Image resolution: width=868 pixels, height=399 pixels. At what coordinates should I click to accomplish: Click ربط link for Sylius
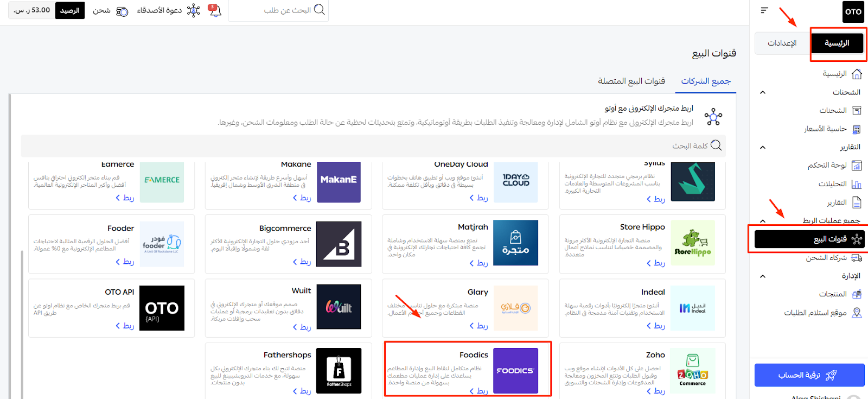656,199
